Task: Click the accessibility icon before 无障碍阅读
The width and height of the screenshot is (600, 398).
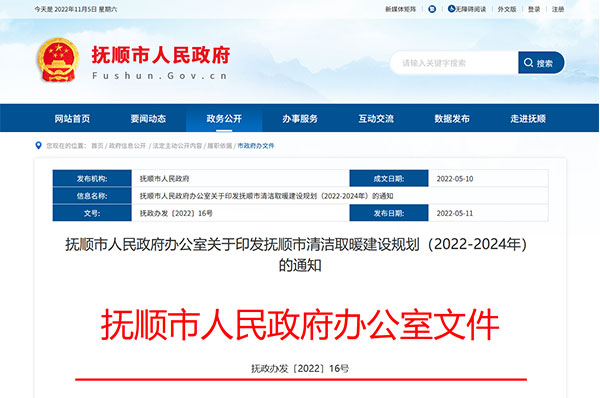Action: click(452, 9)
